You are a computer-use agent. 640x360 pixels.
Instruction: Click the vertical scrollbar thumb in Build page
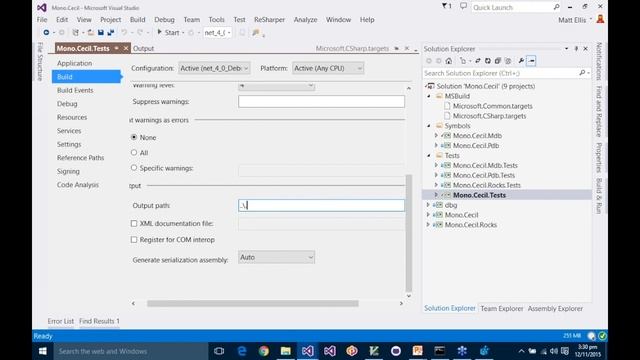click(x=409, y=233)
